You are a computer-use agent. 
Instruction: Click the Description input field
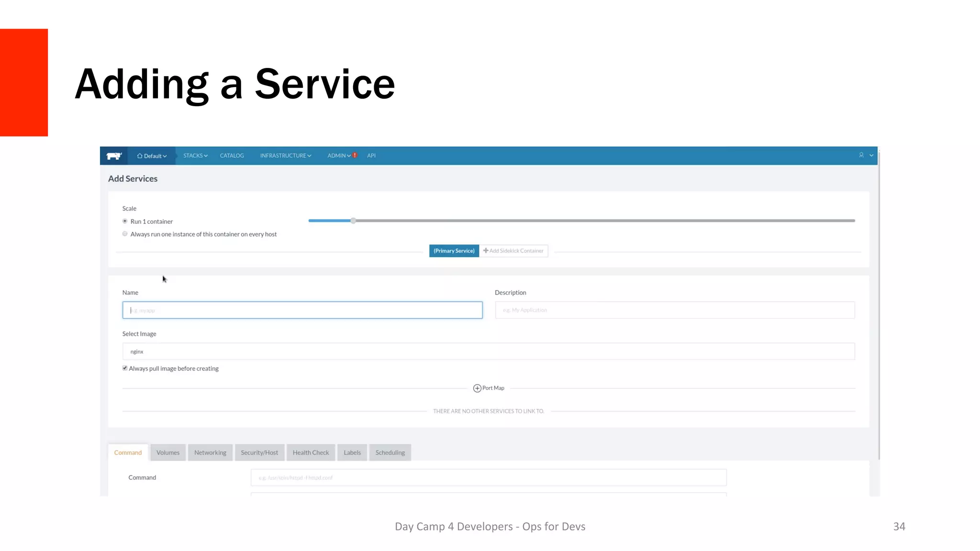675,310
